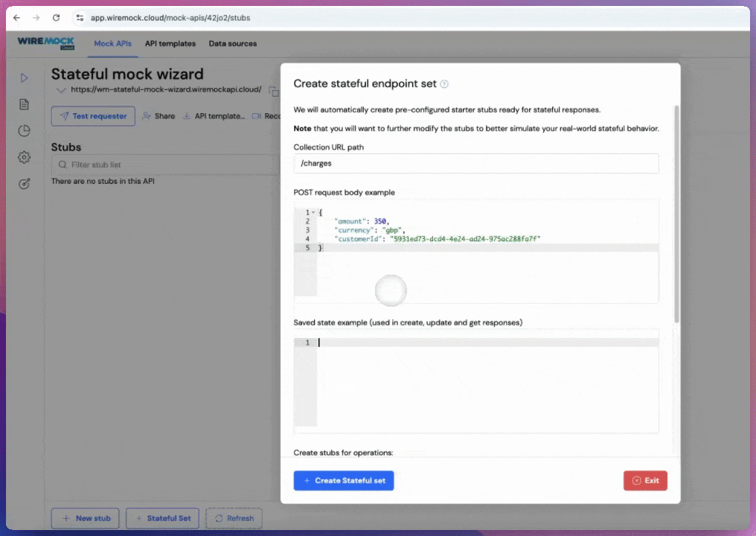
Task: Open the pie chart sidebar icon
Action: point(24,131)
